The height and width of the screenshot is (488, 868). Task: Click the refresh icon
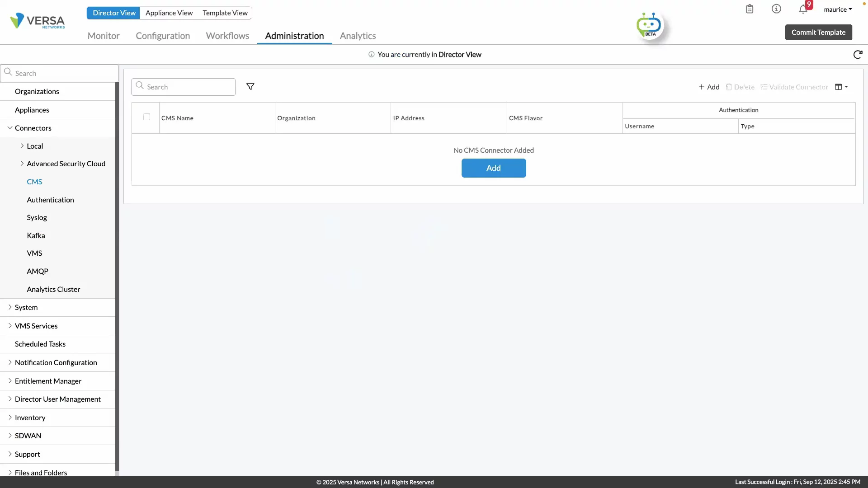click(858, 55)
